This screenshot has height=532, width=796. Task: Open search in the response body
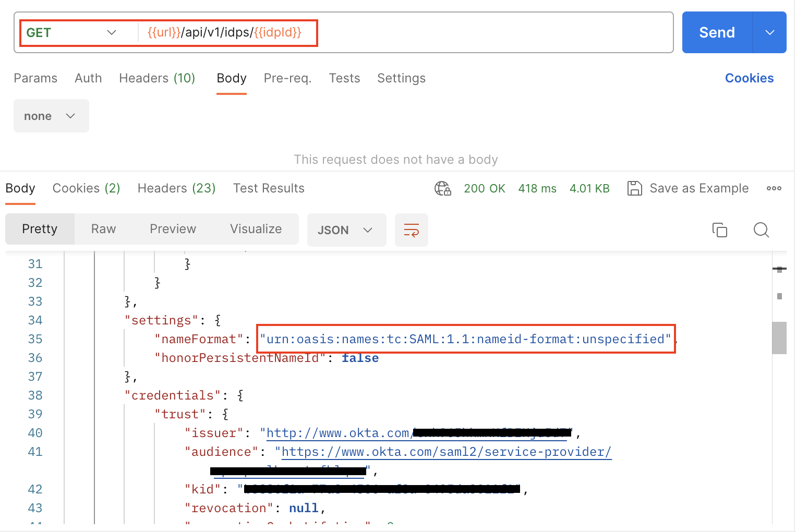point(761,230)
